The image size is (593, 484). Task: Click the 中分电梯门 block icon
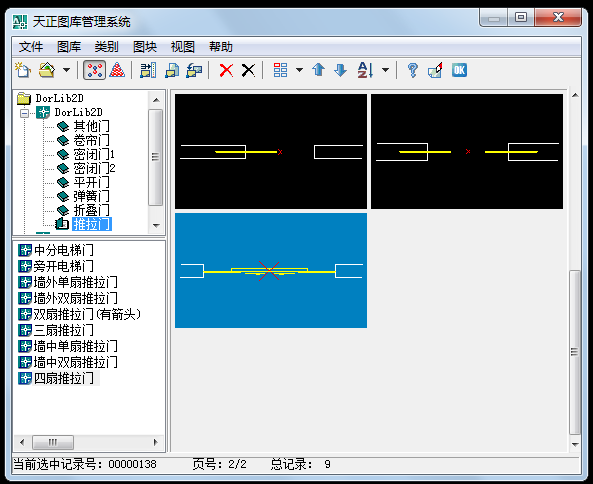pyautogui.click(x=25, y=250)
